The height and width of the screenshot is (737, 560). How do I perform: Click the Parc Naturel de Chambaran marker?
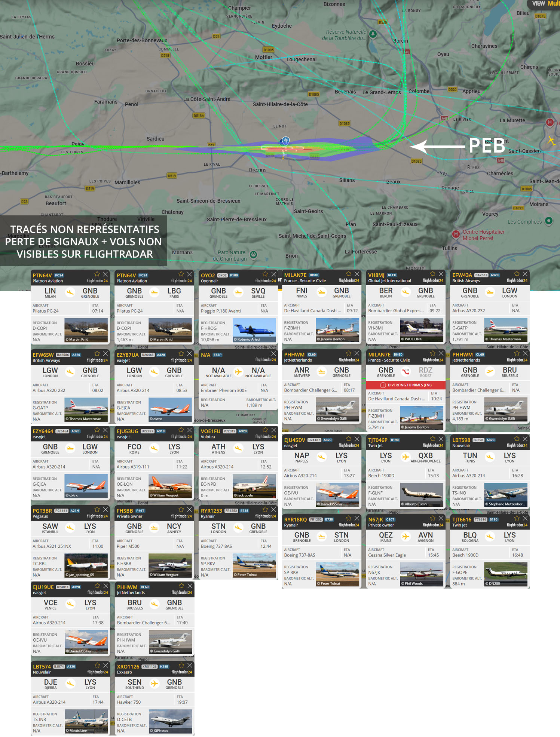pyautogui.click(x=254, y=255)
